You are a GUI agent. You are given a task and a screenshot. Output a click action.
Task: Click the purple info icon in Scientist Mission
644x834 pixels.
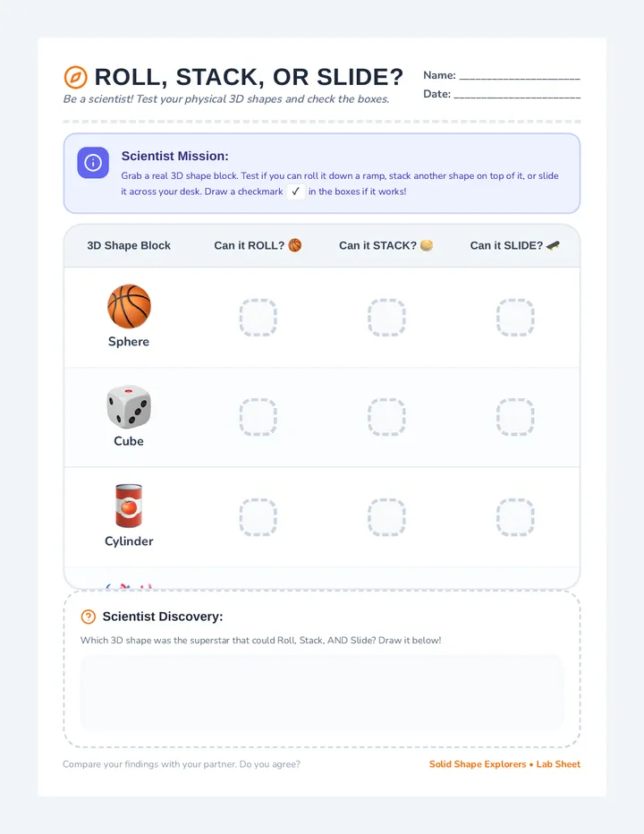(93, 163)
